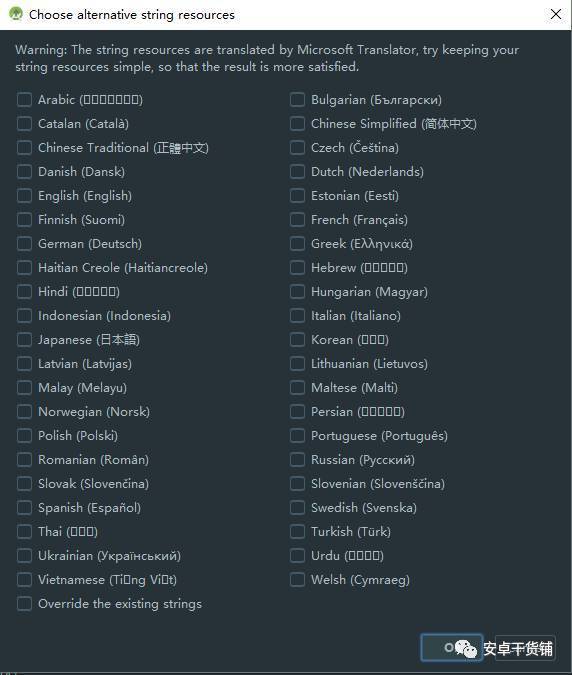The width and height of the screenshot is (572, 675).
Task: Enable the Vietnamese checkbox
Action: click(x=24, y=580)
